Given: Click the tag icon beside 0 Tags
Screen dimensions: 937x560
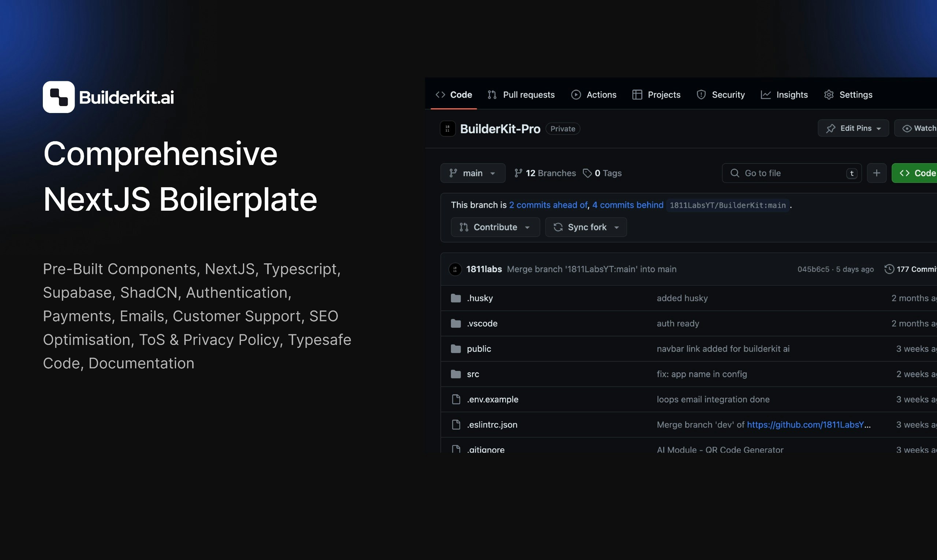Looking at the screenshot, I should 587,173.
